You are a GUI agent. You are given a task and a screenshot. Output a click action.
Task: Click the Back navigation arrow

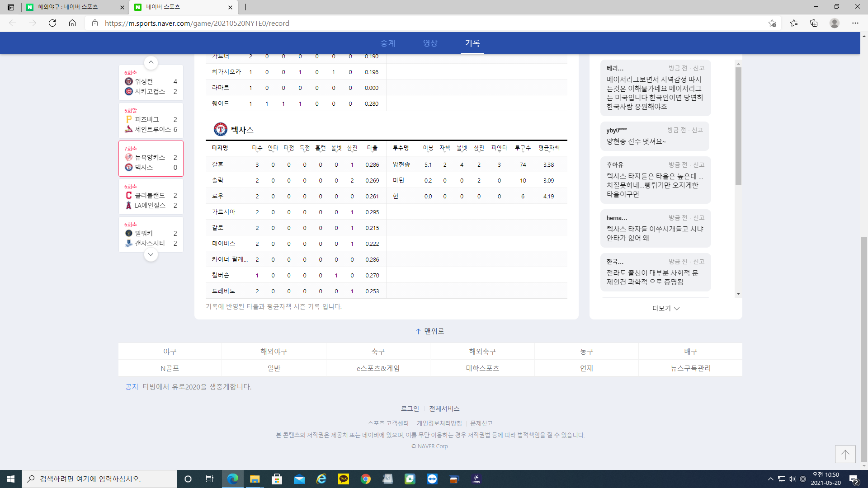pyautogui.click(x=13, y=23)
